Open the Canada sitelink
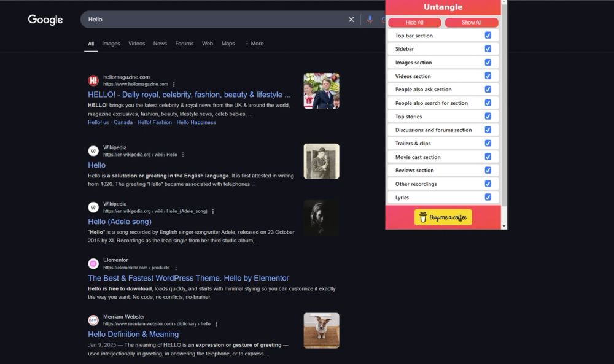Viewport: 614px width, 364px height. point(123,122)
